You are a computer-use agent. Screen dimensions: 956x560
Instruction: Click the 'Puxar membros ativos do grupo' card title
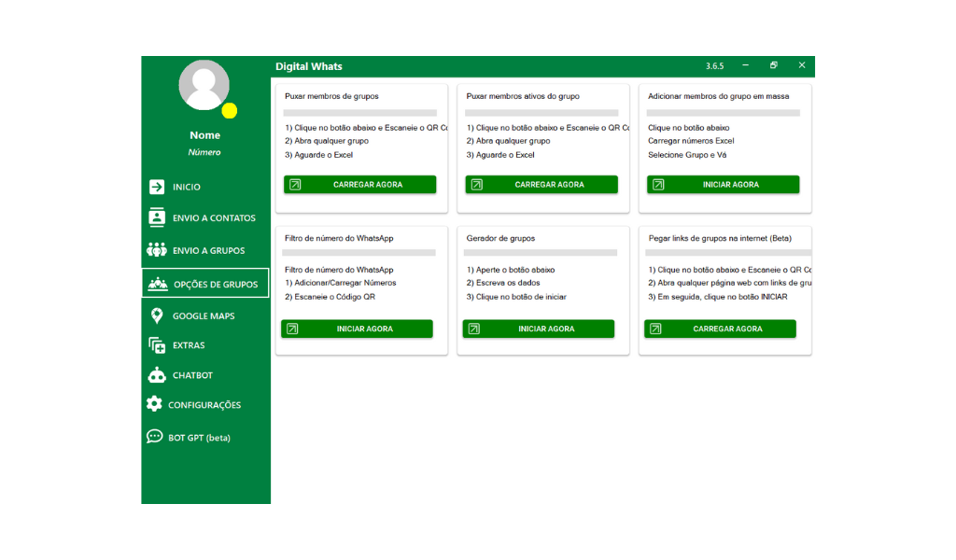pyautogui.click(x=523, y=96)
